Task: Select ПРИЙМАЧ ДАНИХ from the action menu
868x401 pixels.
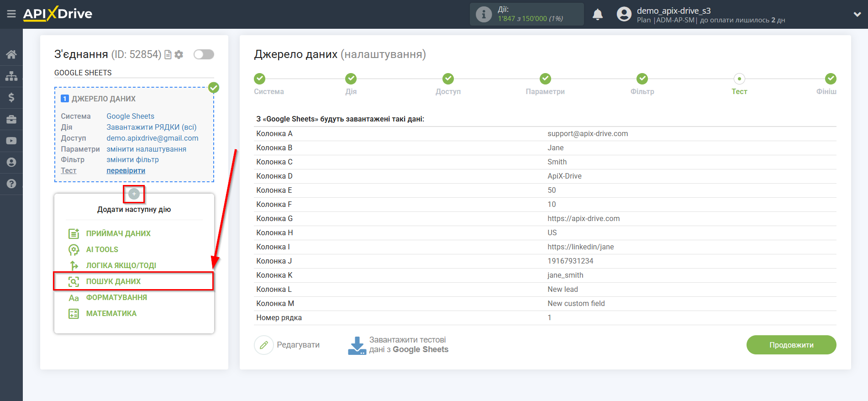Action: point(118,233)
